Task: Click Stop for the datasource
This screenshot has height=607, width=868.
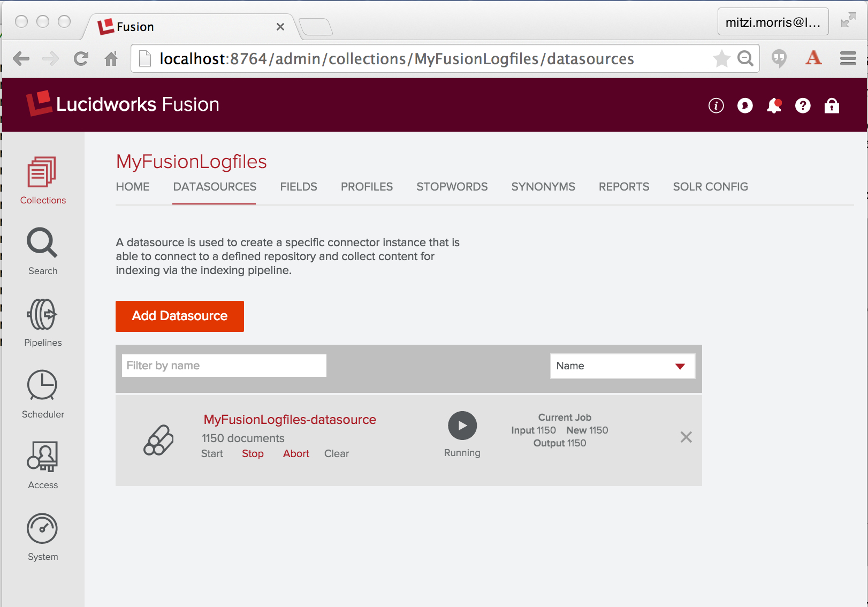Action: point(253,454)
